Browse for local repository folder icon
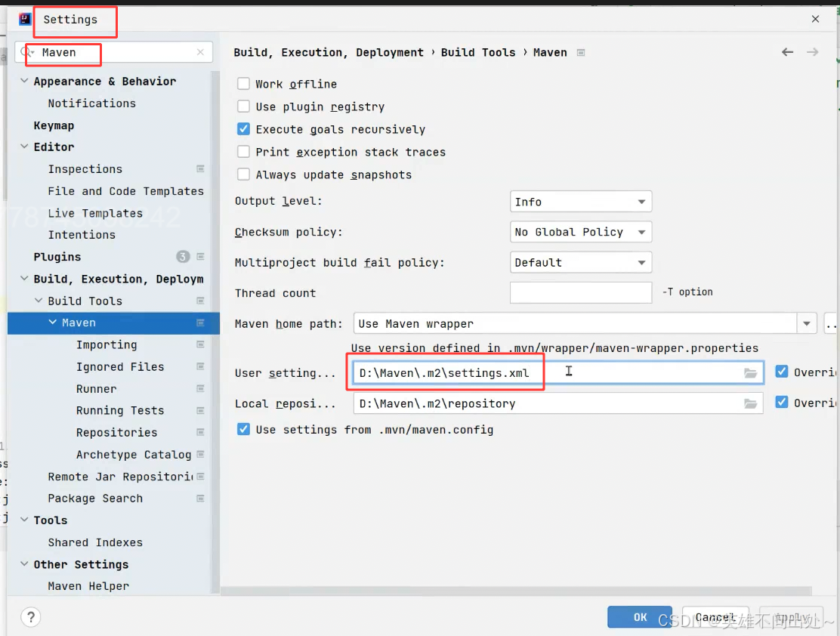This screenshot has width=840, height=636. (751, 403)
